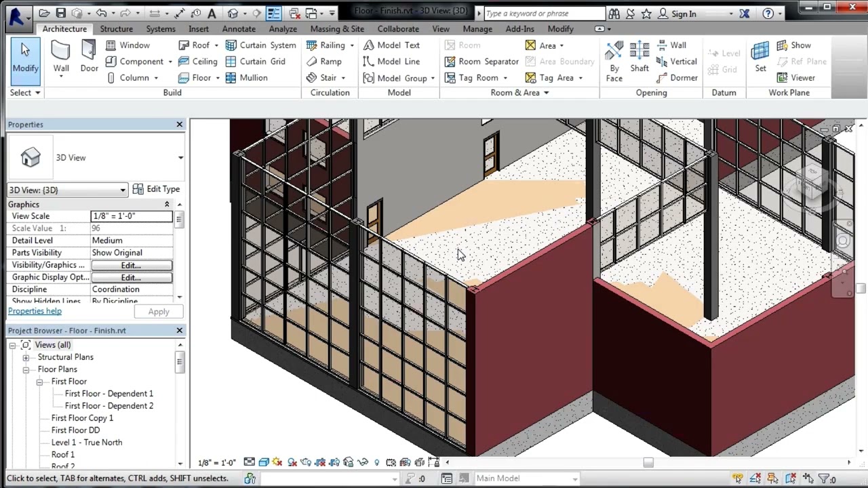
Task: Open Visual Style in view control bar
Action: tap(264, 462)
